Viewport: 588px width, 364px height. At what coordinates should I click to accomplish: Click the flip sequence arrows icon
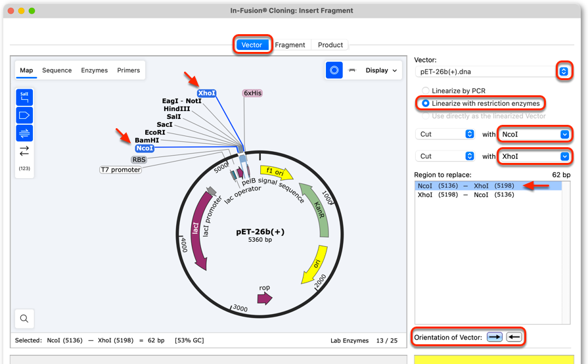pyautogui.click(x=24, y=151)
